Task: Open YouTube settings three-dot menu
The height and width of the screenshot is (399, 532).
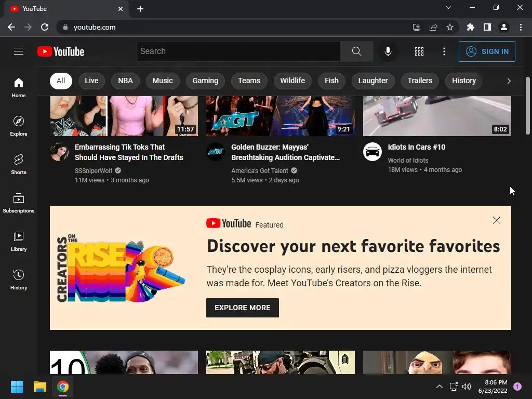Action: point(444,51)
